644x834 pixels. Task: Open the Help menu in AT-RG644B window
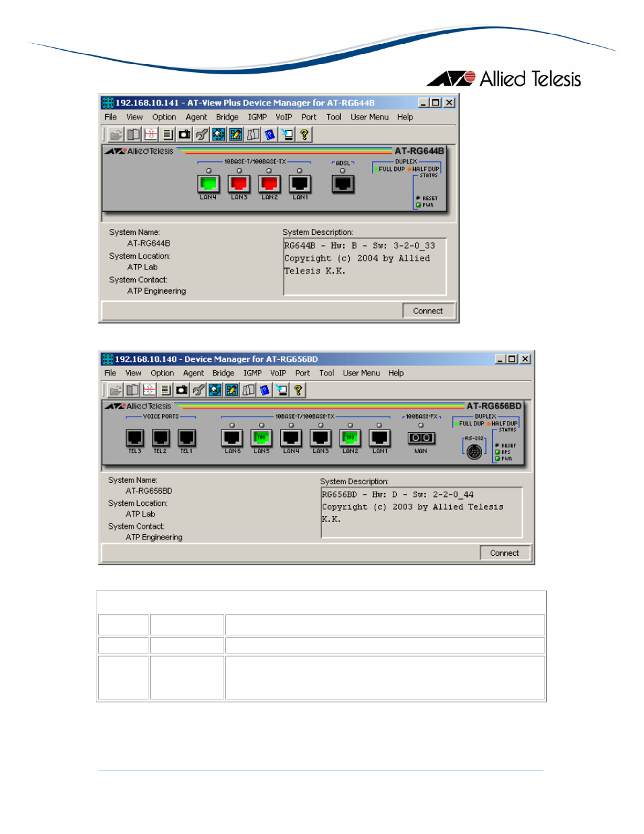(405, 117)
